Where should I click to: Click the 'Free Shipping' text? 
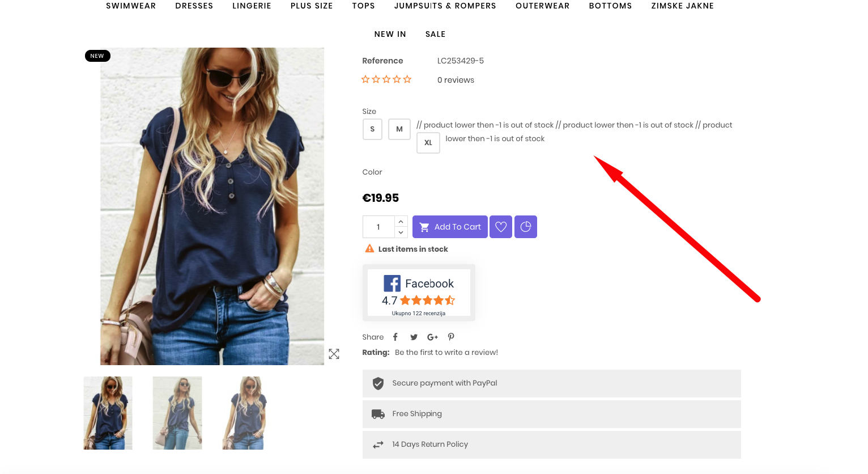point(417,414)
